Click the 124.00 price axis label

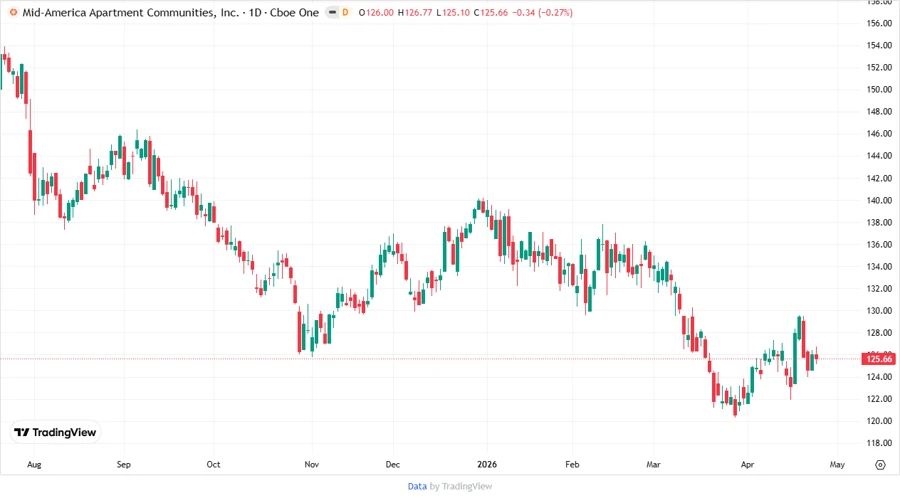coord(879,377)
